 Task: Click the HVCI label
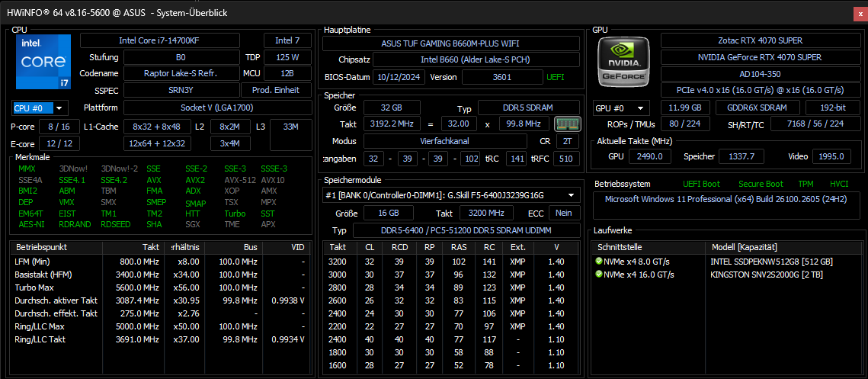pyautogui.click(x=839, y=184)
